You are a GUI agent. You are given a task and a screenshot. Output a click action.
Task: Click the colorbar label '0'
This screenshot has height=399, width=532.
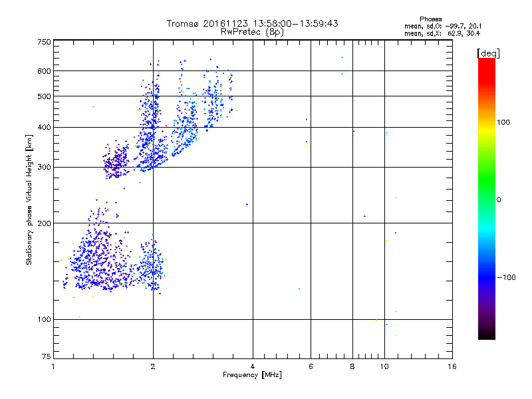tap(499, 200)
